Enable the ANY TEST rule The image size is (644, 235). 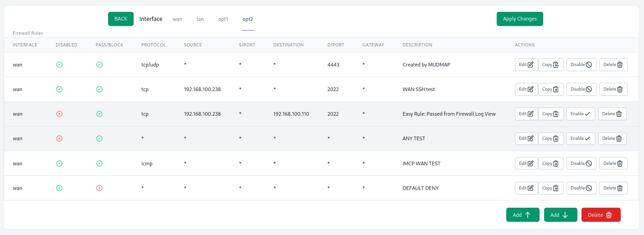[581, 138]
